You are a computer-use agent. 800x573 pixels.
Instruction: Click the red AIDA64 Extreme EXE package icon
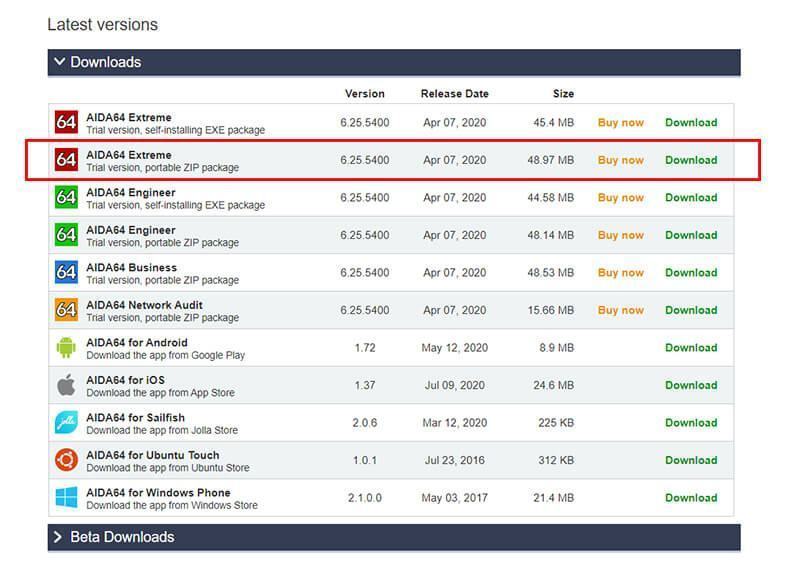(66, 123)
